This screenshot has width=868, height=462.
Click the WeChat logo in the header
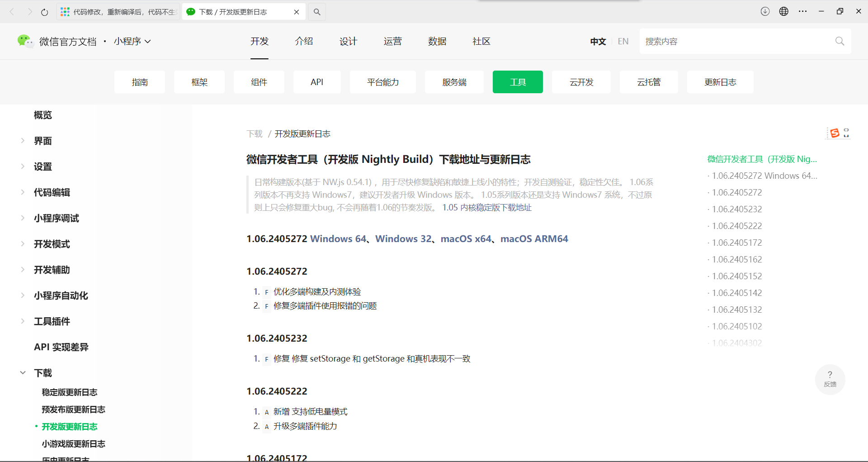[x=25, y=41]
